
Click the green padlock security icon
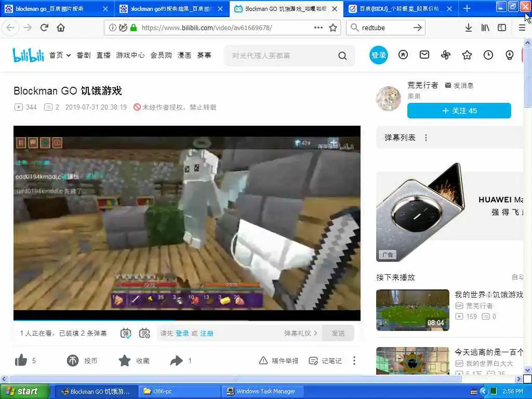point(134,28)
